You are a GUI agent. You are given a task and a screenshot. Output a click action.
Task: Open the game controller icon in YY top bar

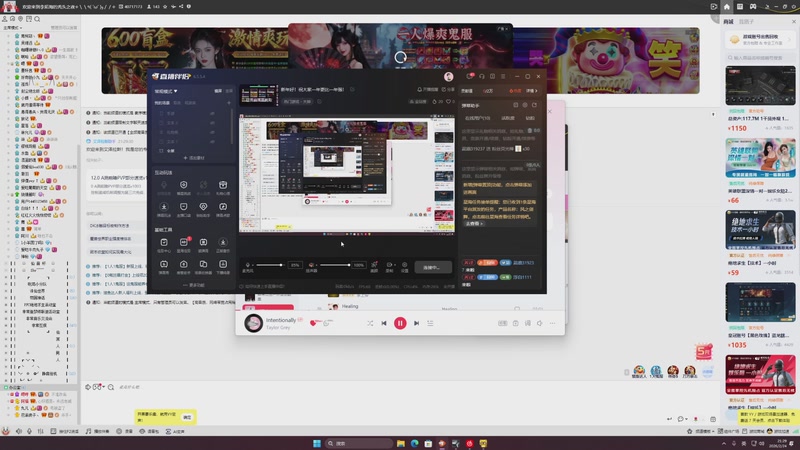pyautogui.click(x=753, y=7)
